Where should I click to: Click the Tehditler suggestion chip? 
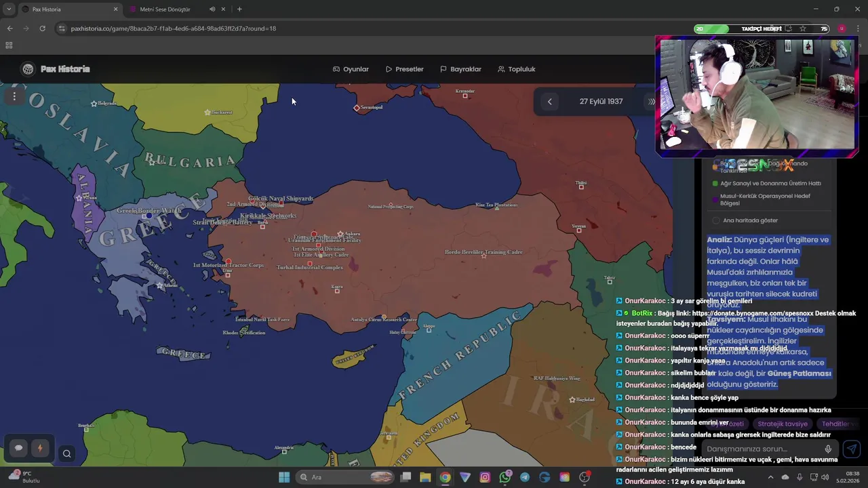[x=839, y=424]
